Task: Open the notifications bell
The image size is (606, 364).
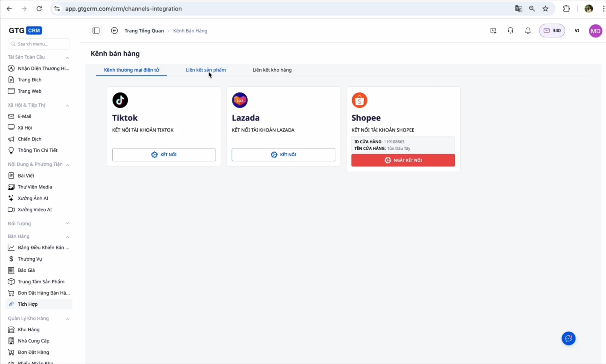Action: pyautogui.click(x=528, y=31)
